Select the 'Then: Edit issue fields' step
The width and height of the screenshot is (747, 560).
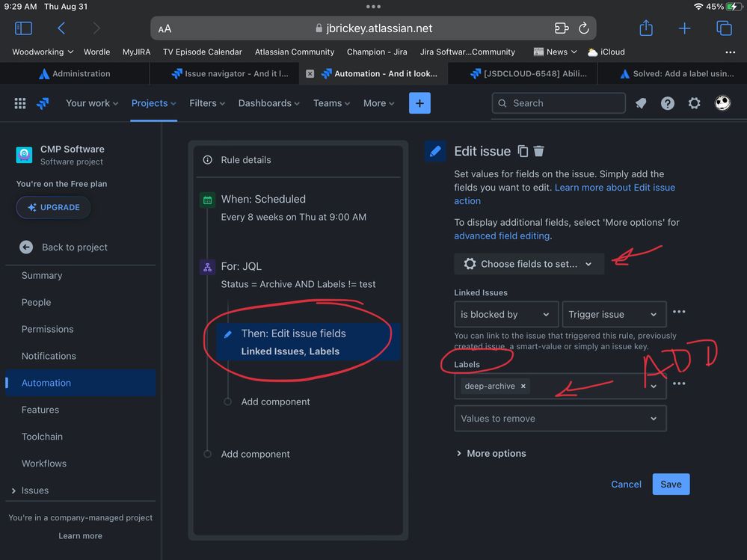[x=308, y=342]
